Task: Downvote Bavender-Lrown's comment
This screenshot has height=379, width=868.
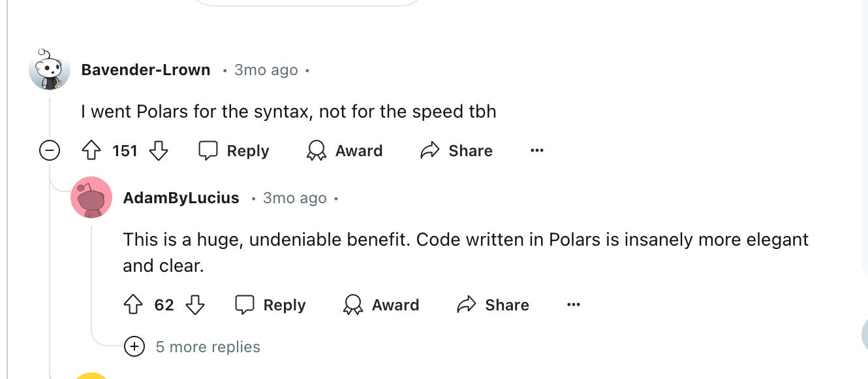Action: (157, 150)
